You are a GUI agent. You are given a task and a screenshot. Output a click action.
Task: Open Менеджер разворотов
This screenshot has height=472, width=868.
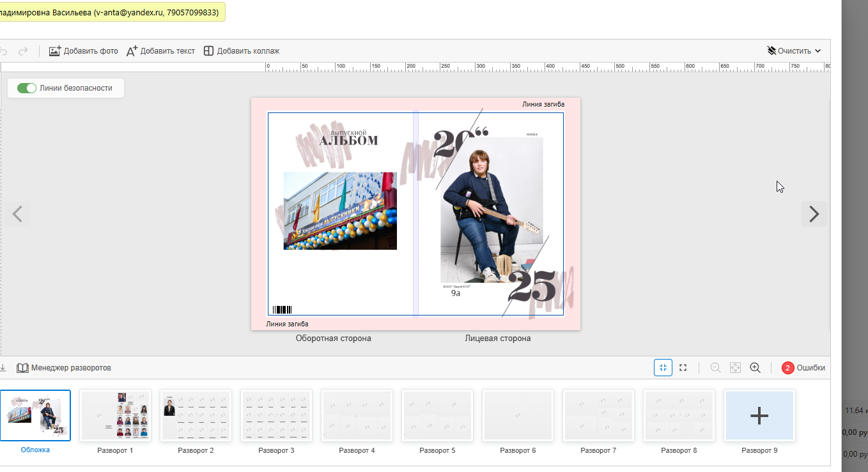point(64,368)
